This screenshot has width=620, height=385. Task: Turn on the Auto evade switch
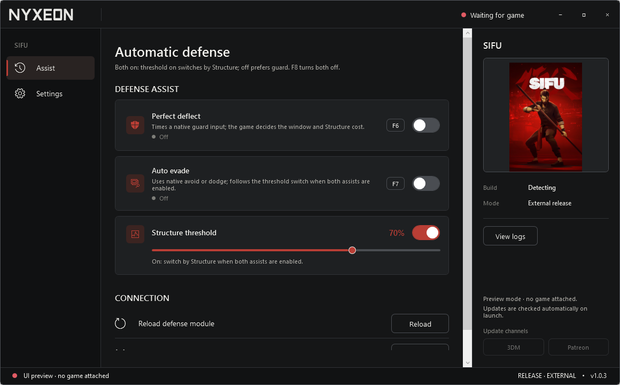pos(426,183)
